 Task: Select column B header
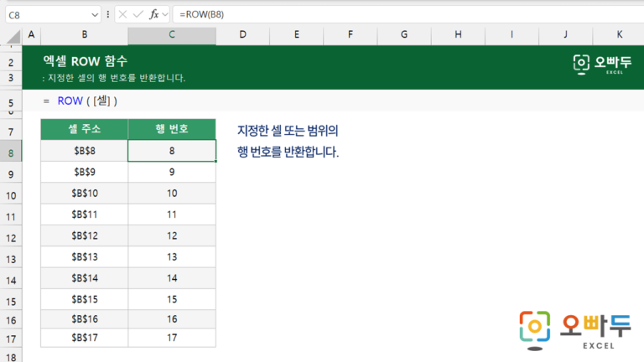(x=84, y=35)
